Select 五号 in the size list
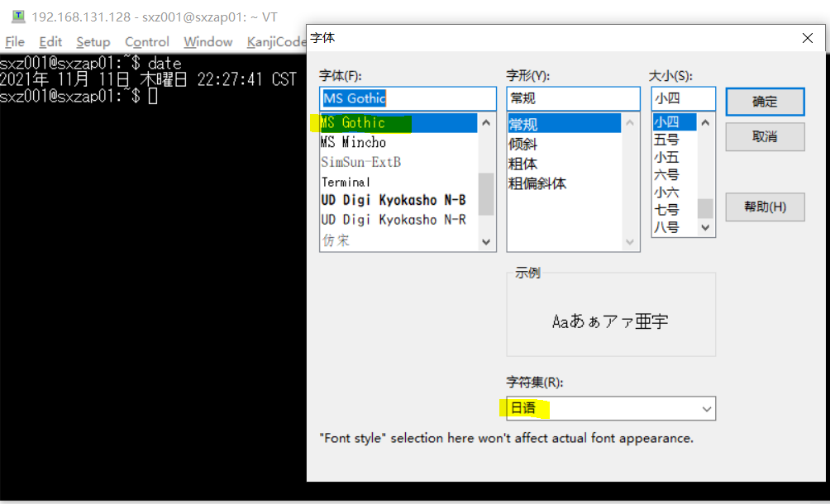 point(675,140)
